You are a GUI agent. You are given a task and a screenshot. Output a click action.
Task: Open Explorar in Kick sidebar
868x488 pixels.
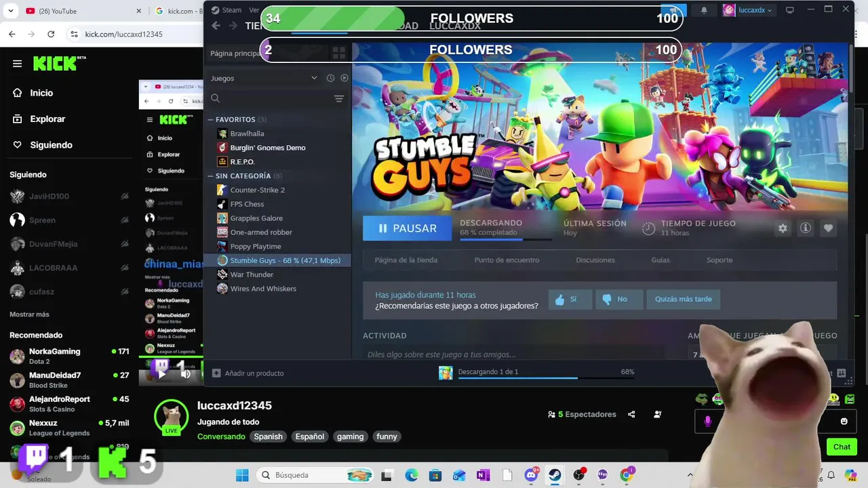(39, 119)
